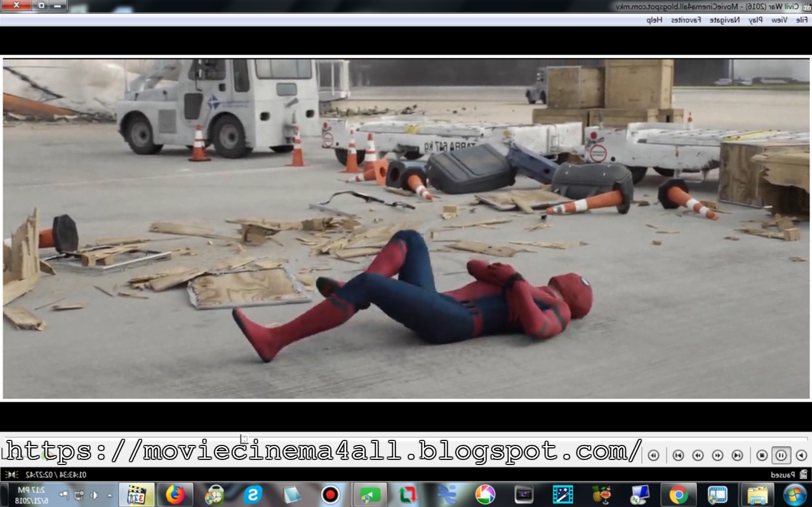Open the green and red arrows taskbar icon
The image size is (812, 507).
(x=408, y=494)
